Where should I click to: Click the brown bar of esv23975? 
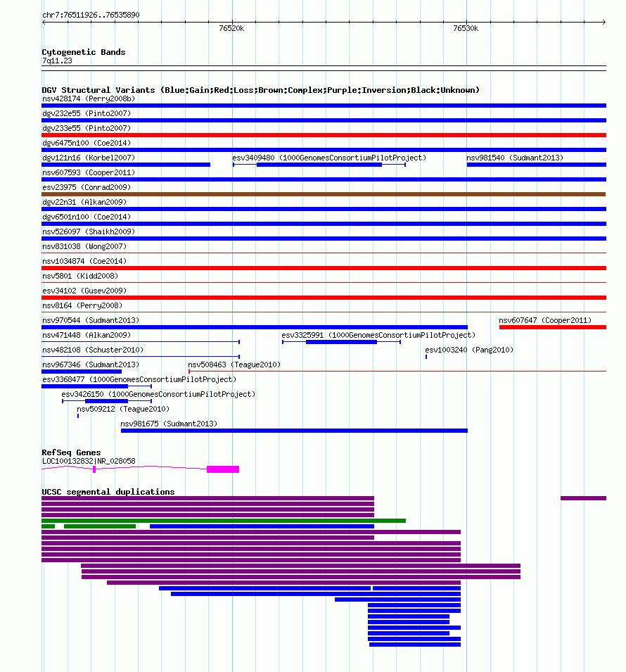324,194
